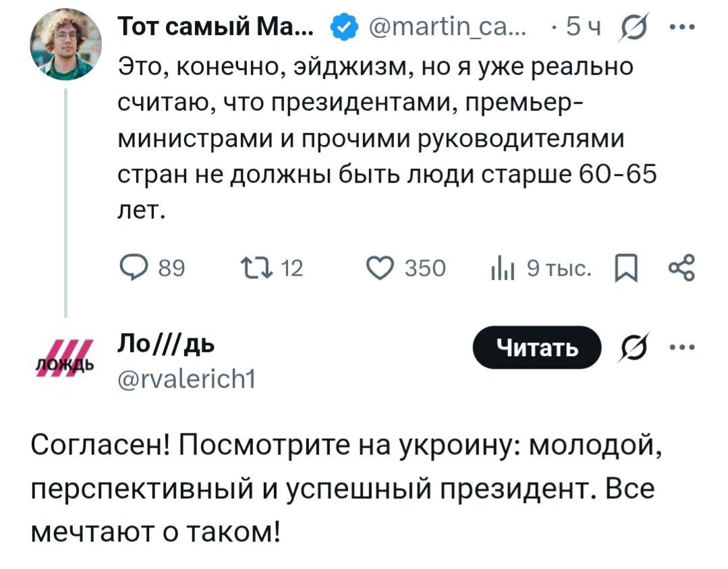Click the Ло///дь display name
The image size is (728, 569).
tap(165, 347)
